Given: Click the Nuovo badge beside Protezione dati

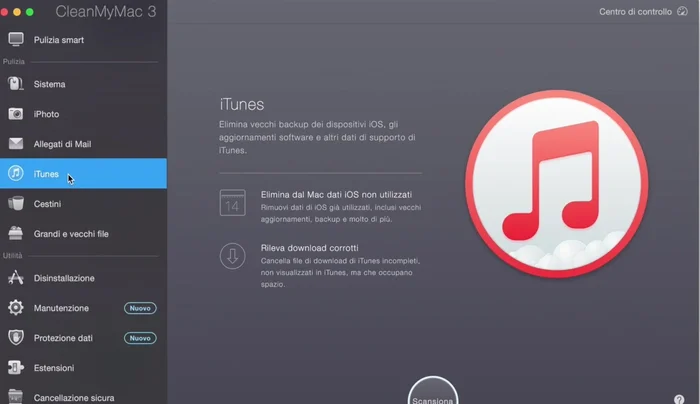Looking at the screenshot, I should 140,338.
